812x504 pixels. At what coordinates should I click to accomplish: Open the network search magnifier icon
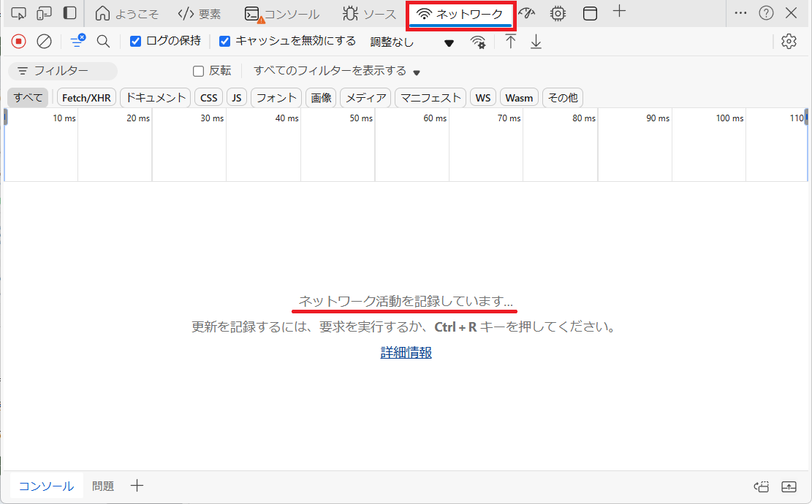[x=103, y=42]
